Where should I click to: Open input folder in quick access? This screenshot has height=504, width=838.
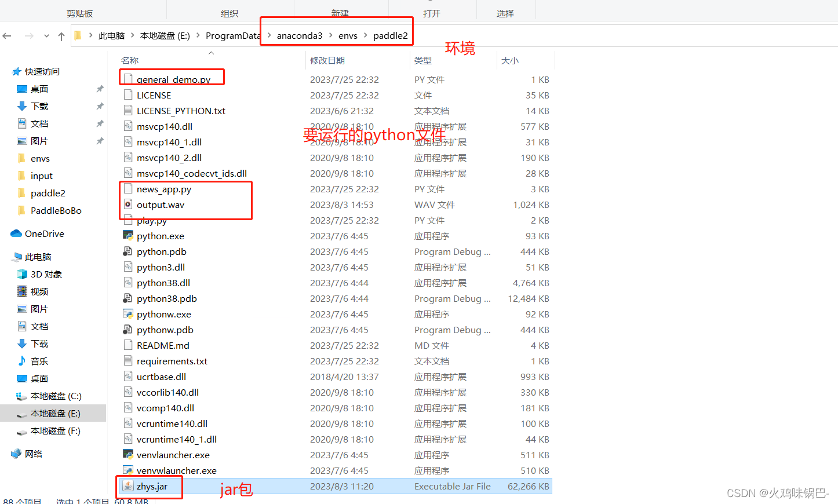[x=41, y=176]
